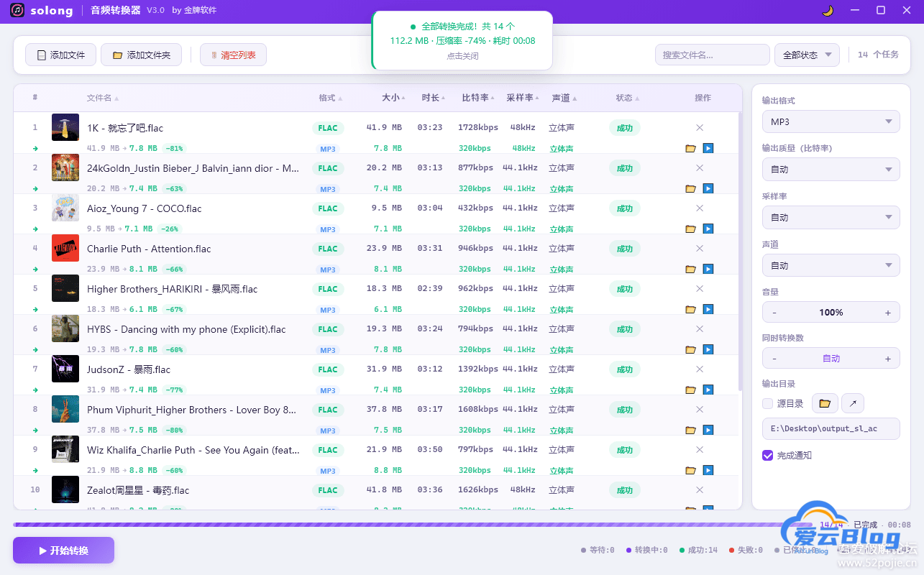The image size is (924, 575).
Task: Play converted Aioz_Young 7 - COCO
Action: 708,229
